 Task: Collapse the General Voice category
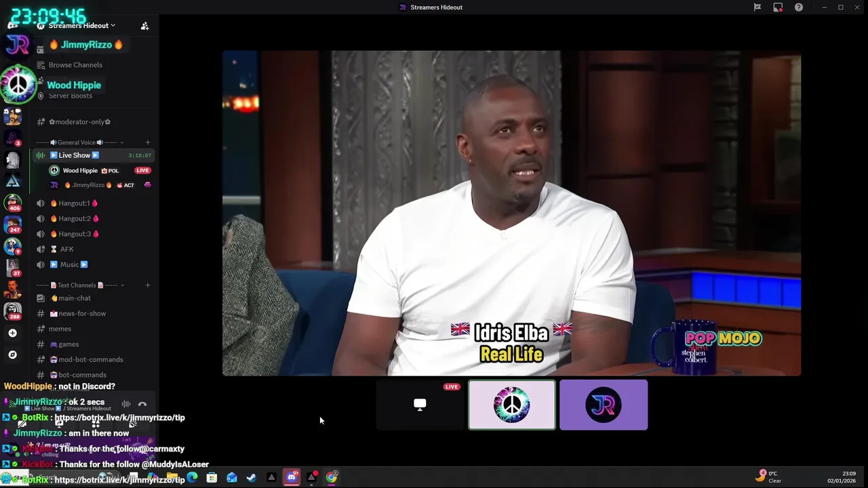[x=81, y=142]
